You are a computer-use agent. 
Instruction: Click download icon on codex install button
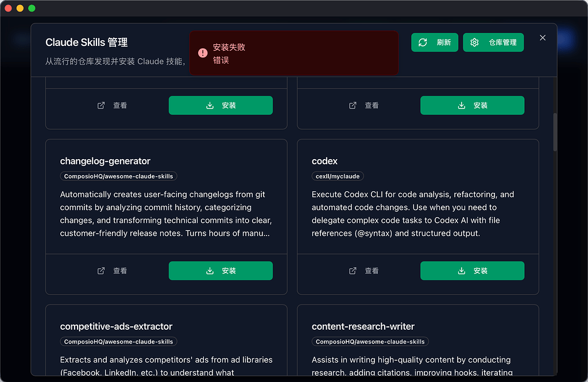pyautogui.click(x=462, y=271)
